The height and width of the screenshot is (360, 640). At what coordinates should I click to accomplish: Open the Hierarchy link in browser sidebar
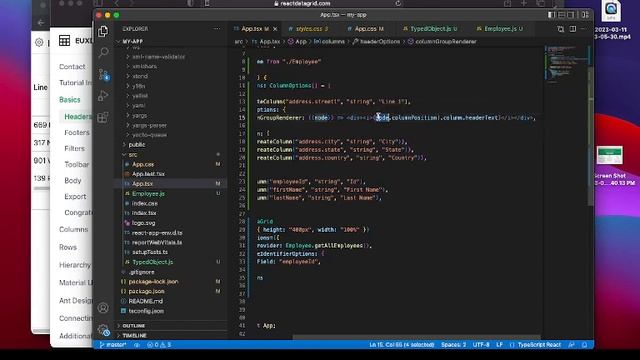click(x=75, y=265)
